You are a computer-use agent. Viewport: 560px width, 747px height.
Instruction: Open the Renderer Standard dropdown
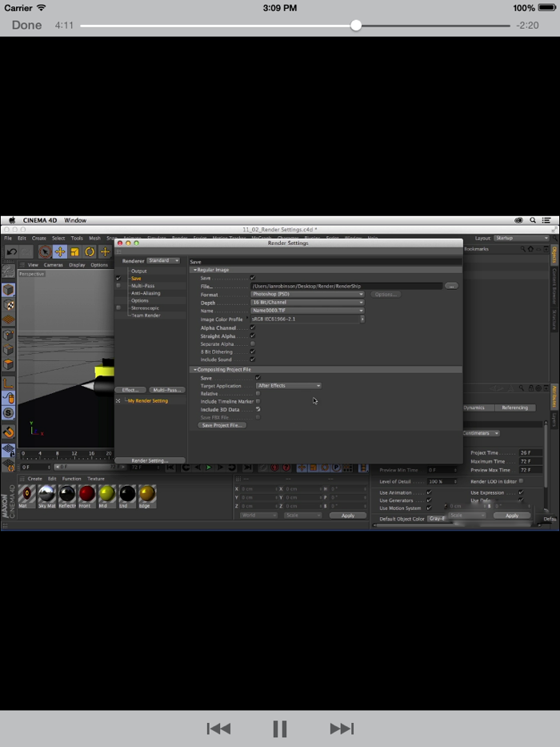pyautogui.click(x=163, y=260)
